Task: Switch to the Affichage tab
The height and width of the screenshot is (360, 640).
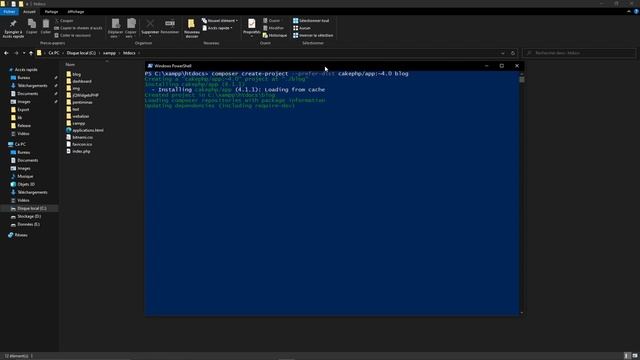Action: (x=76, y=12)
